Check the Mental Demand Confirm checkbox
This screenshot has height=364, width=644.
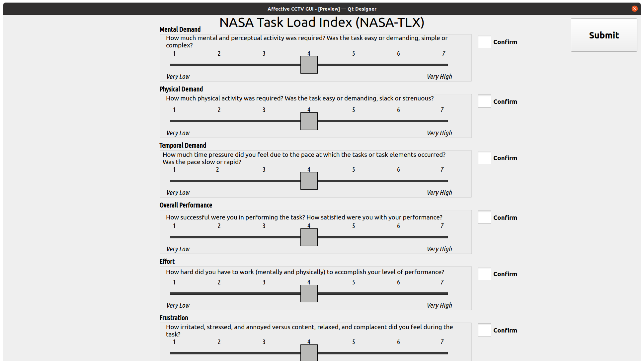click(484, 41)
